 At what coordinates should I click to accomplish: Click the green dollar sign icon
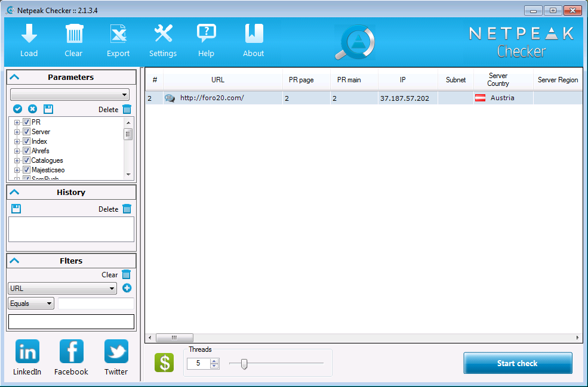click(x=164, y=363)
